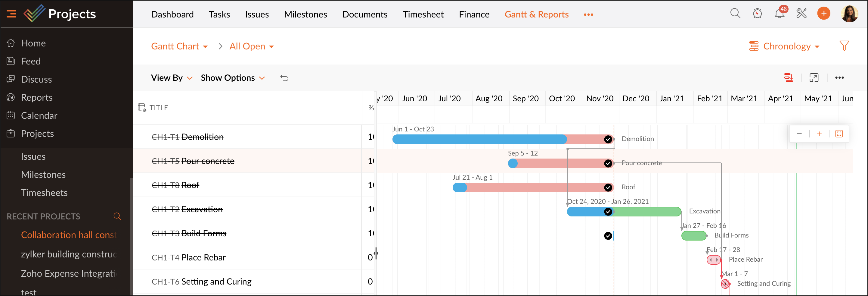Switch to the Documents tab
Screen dimensions: 868x296
pos(364,14)
